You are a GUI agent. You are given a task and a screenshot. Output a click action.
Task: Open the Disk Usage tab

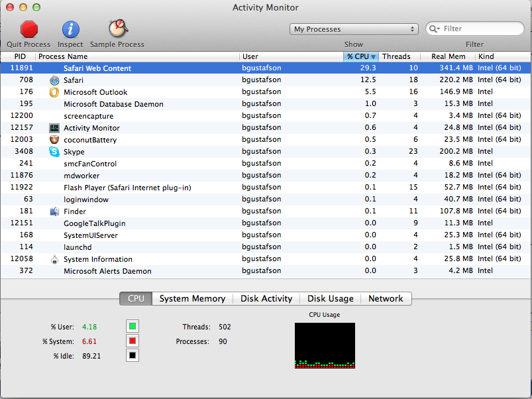[x=331, y=298]
